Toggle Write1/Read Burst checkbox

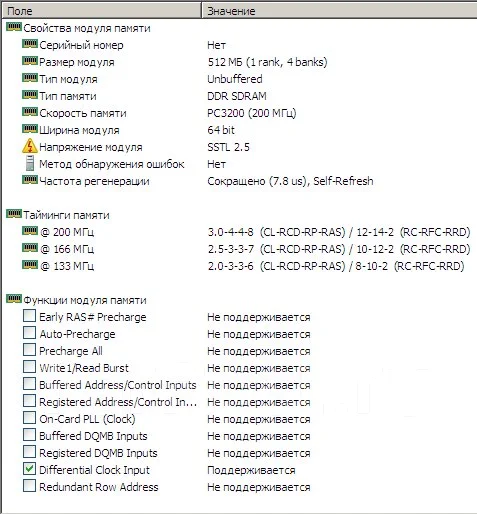29,367
